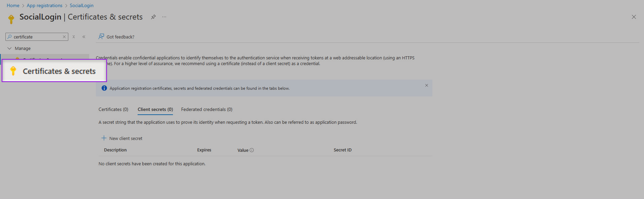Go to the Home breadcrumb
The width and height of the screenshot is (644, 199).
tap(13, 5)
